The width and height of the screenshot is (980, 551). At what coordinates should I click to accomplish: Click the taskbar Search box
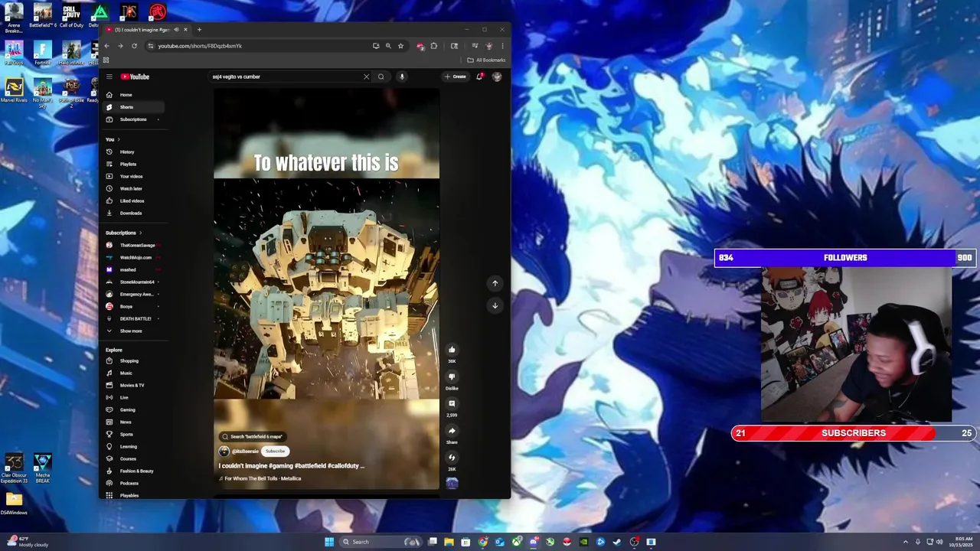(381, 542)
